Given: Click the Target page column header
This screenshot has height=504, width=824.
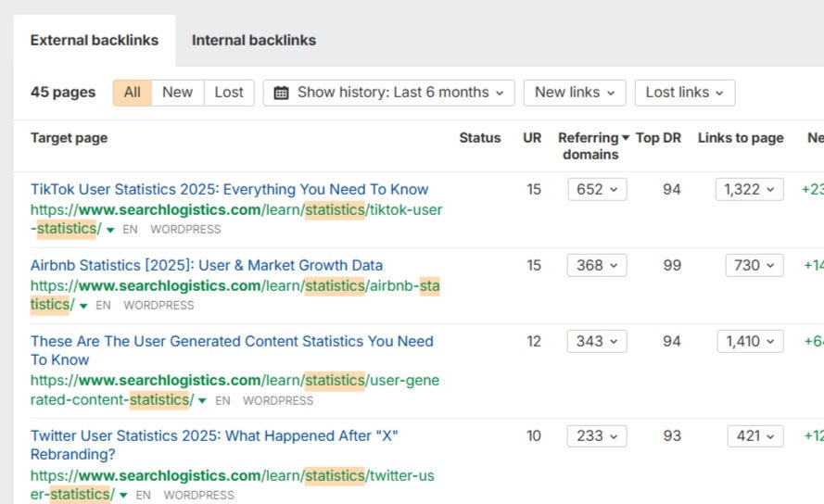Looking at the screenshot, I should [x=69, y=138].
